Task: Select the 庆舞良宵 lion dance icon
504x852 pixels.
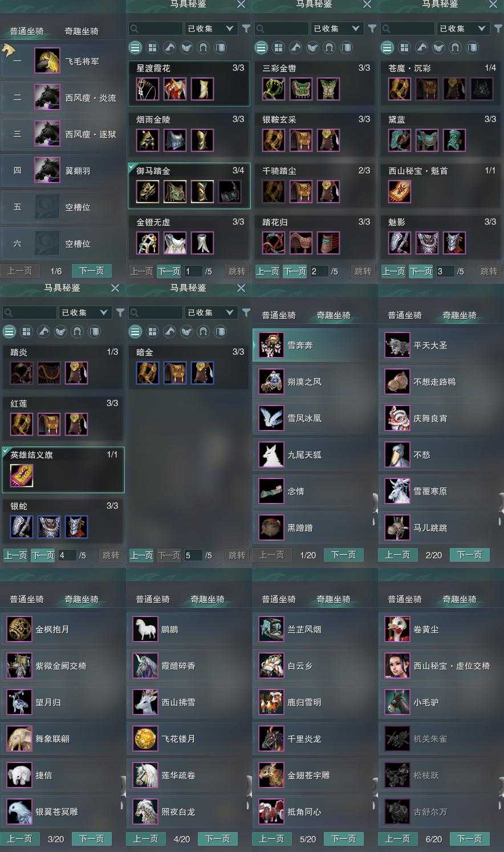Action: point(397,418)
